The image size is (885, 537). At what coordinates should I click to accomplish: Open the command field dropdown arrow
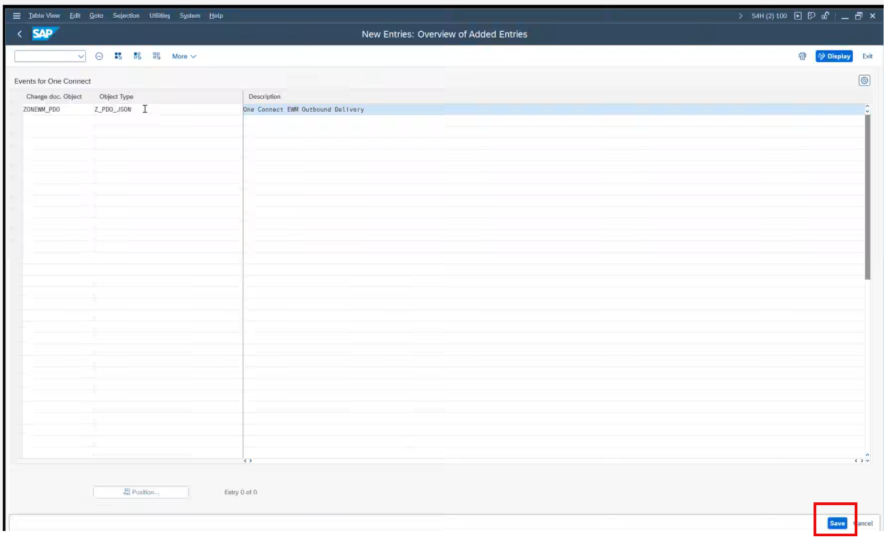[x=81, y=56]
